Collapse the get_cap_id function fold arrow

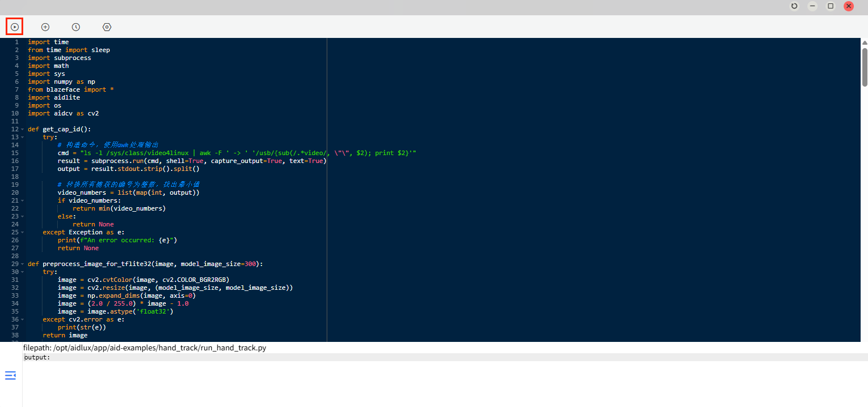tap(22, 129)
